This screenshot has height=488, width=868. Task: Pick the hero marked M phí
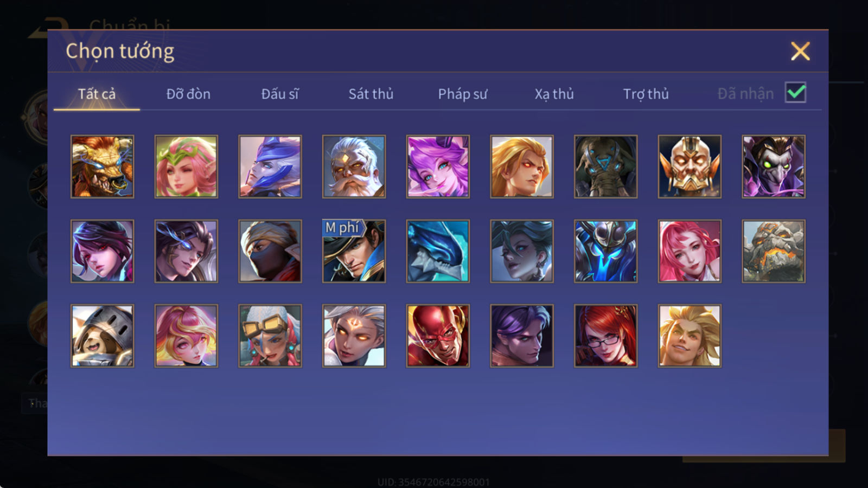click(x=354, y=251)
